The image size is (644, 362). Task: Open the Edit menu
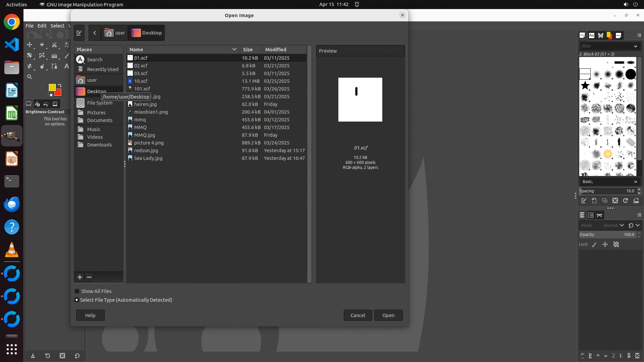point(42,26)
